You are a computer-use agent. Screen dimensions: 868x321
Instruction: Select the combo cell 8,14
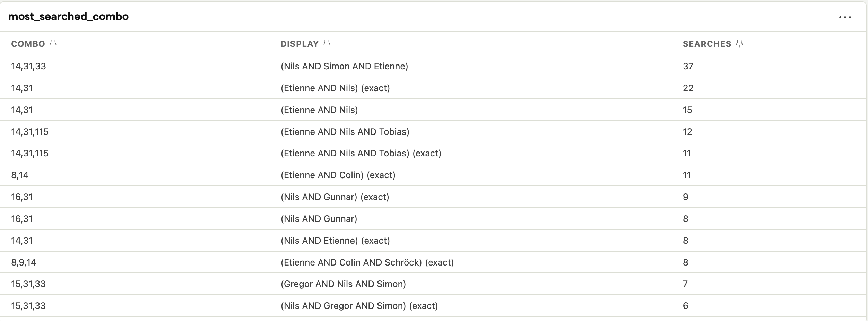(x=20, y=175)
